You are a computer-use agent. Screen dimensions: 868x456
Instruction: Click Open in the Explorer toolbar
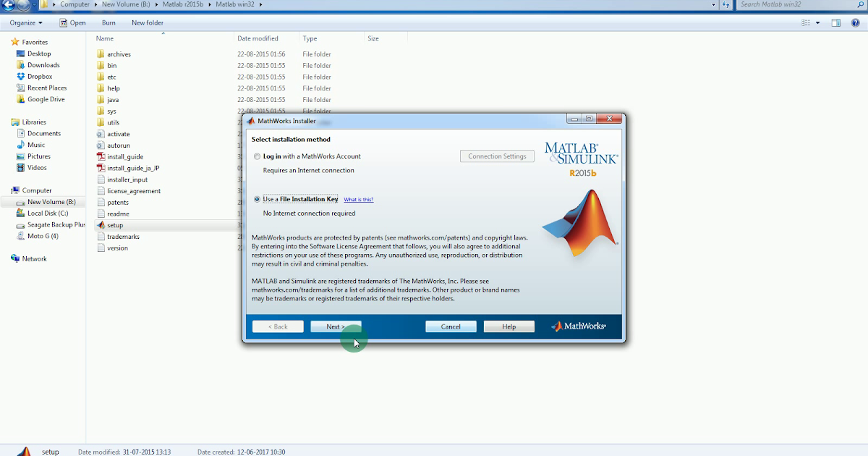point(72,22)
